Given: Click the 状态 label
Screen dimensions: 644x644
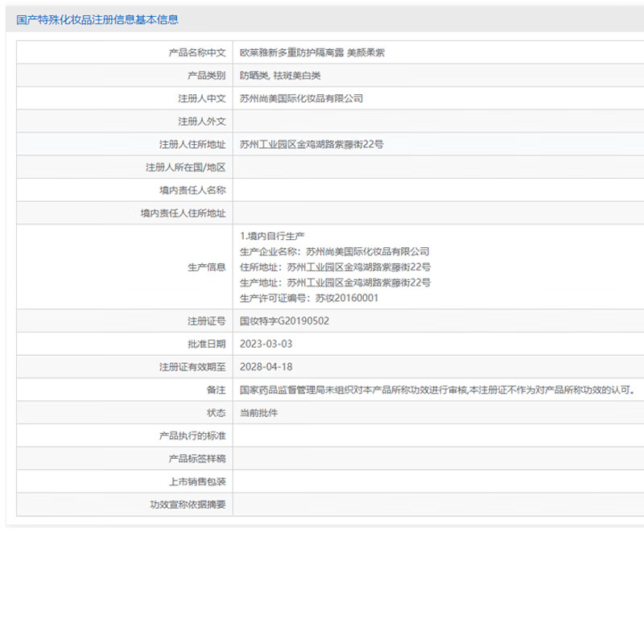Looking at the screenshot, I should tap(216, 413).
